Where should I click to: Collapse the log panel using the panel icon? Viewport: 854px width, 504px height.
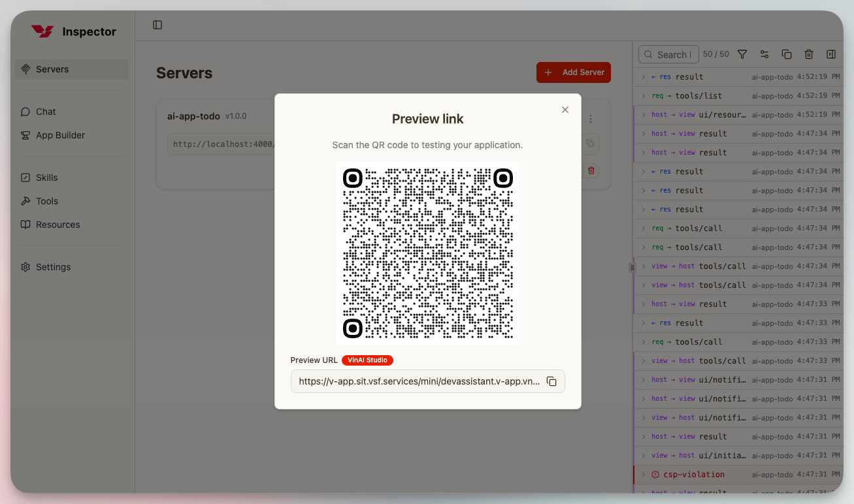tap(831, 54)
